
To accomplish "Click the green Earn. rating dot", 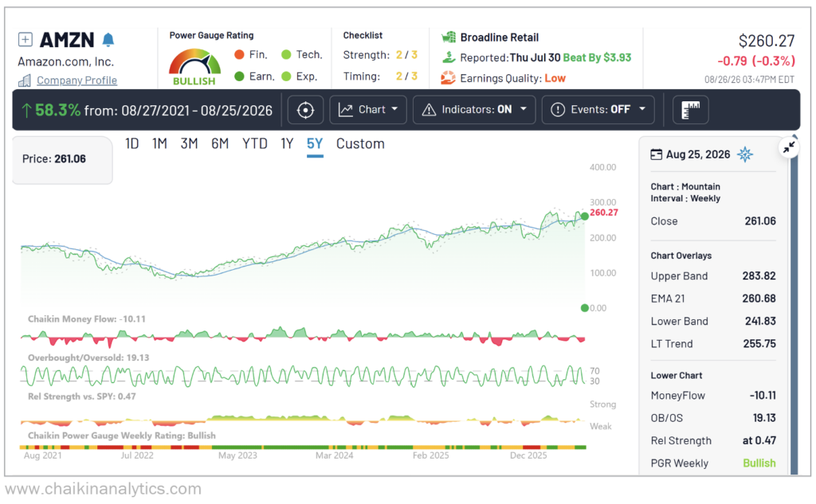I will tap(239, 76).
